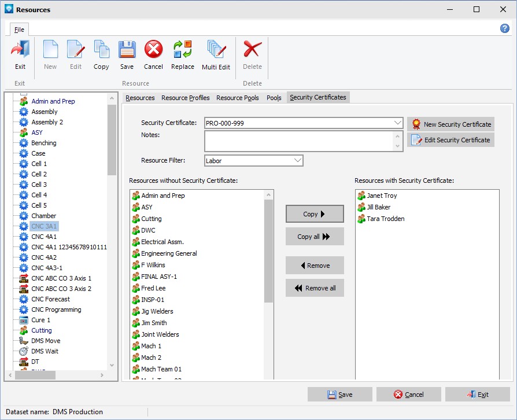This screenshot has width=517, height=420.
Task: Click the Copy toolbar icon
Action: [x=101, y=50]
